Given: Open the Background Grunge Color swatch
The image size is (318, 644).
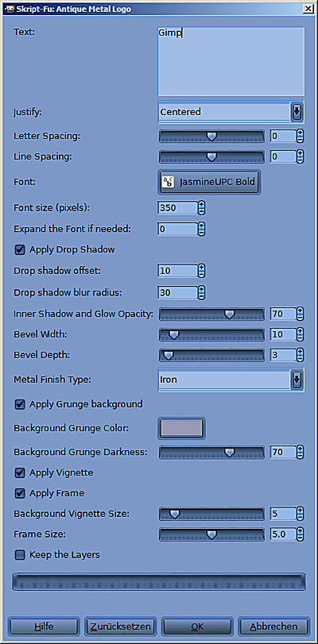Looking at the screenshot, I should [181, 428].
